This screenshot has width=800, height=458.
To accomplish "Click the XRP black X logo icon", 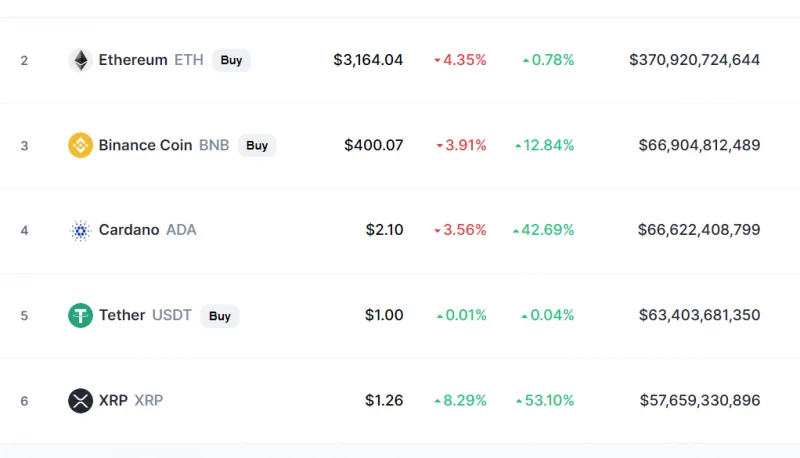I will click(x=80, y=400).
